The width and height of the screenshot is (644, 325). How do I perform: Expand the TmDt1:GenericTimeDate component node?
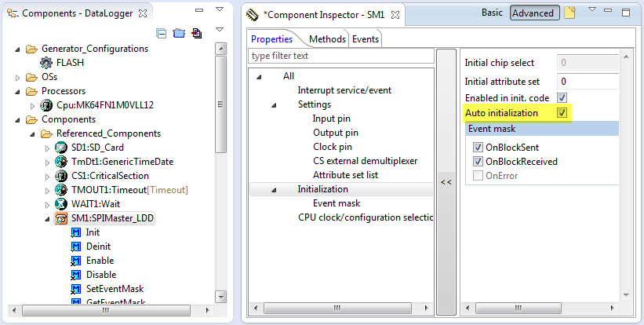pyautogui.click(x=47, y=162)
